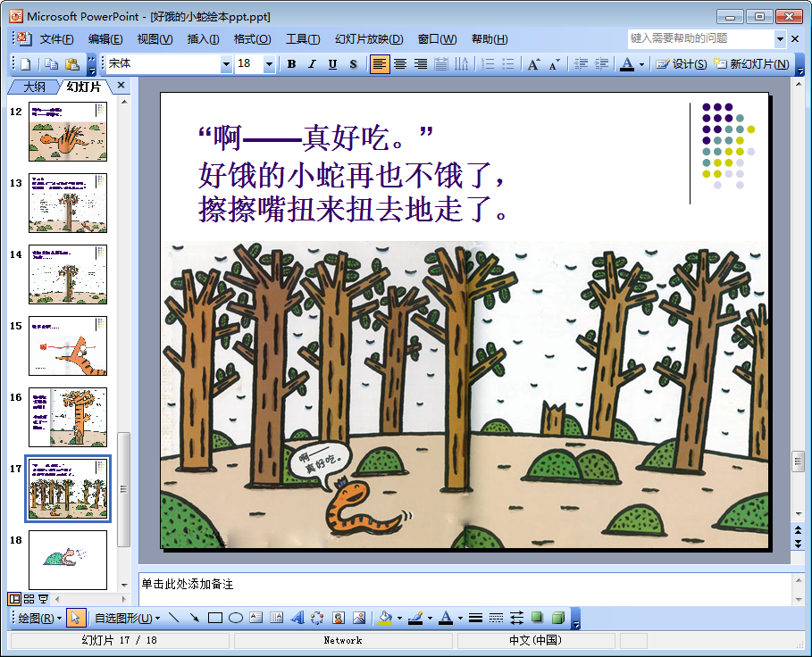Open the 工具(T) menu

[x=303, y=39]
